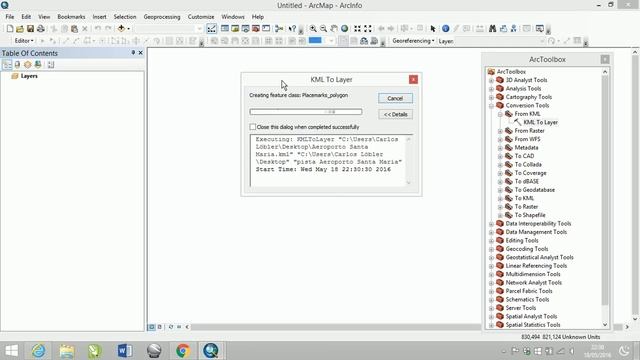640x360 pixels.
Task: Open the Editor dropdown menu
Action: click(24, 41)
